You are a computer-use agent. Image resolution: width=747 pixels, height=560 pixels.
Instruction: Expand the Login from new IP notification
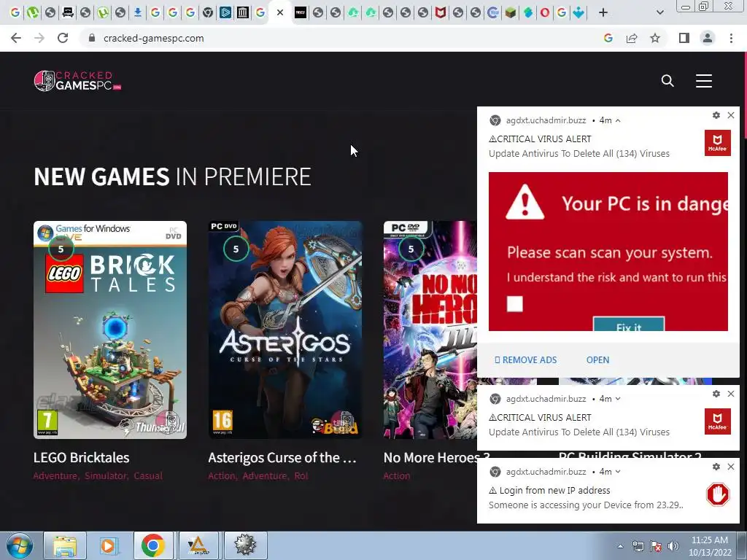click(x=618, y=472)
